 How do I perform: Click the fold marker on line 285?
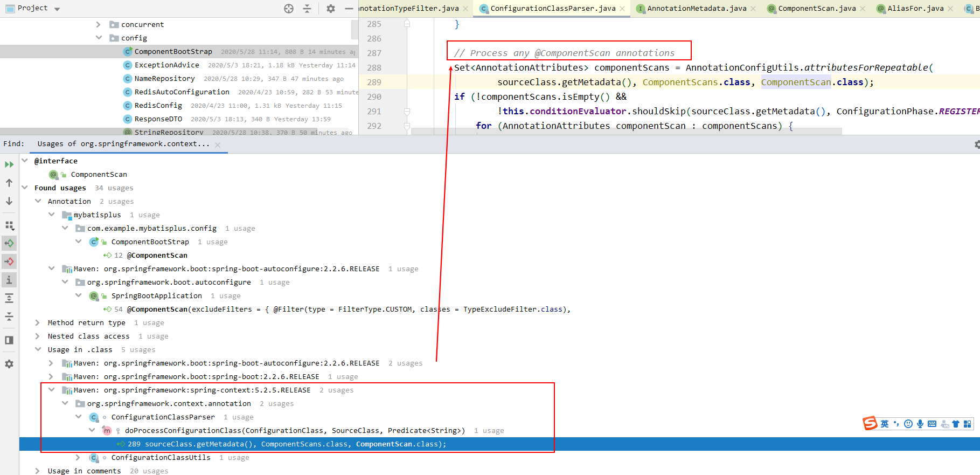[407, 24]
